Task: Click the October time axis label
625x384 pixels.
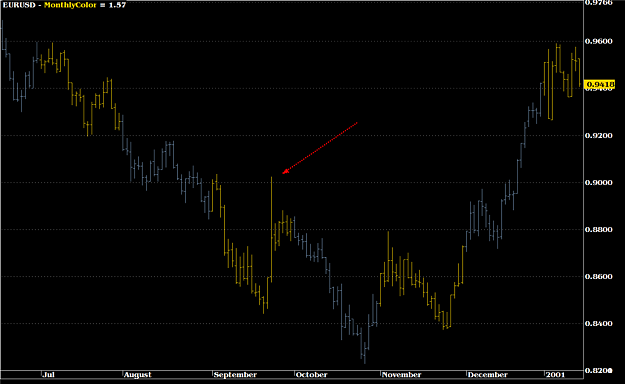Action: click(x=311, y=375)
